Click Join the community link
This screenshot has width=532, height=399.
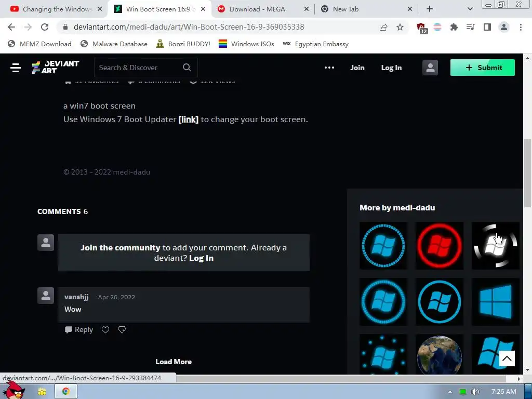click(120, 248)
